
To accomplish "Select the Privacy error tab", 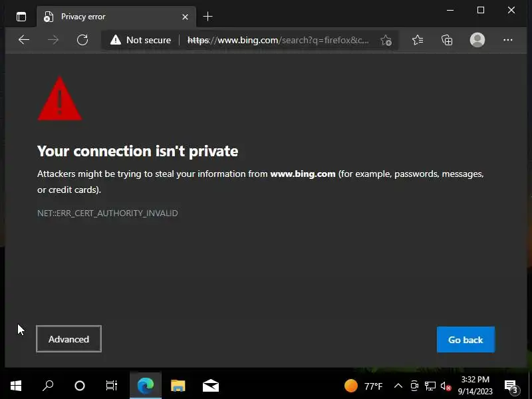I will click(116, 17).
